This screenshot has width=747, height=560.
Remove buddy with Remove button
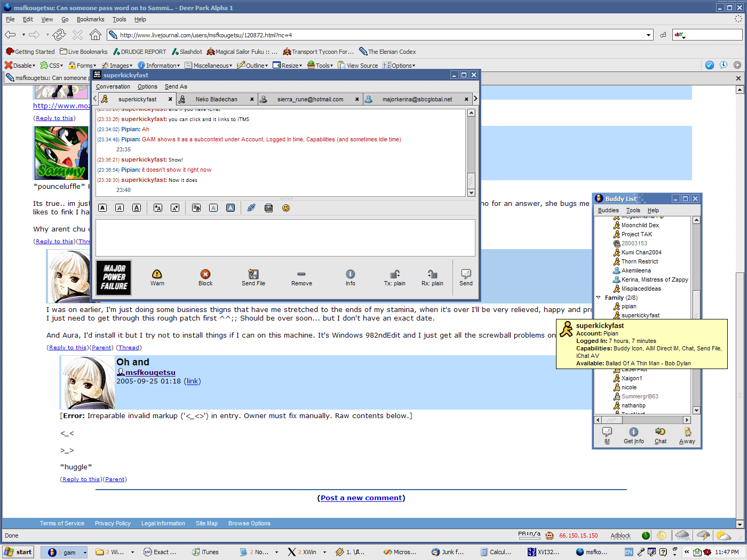pyautogui.click(x=301, y=278)
